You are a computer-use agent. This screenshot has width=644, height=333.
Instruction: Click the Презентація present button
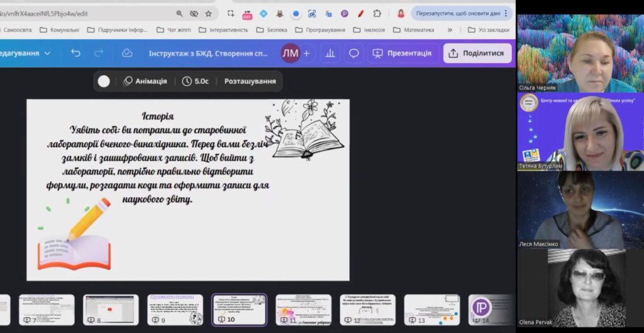(x=402, y=53)
